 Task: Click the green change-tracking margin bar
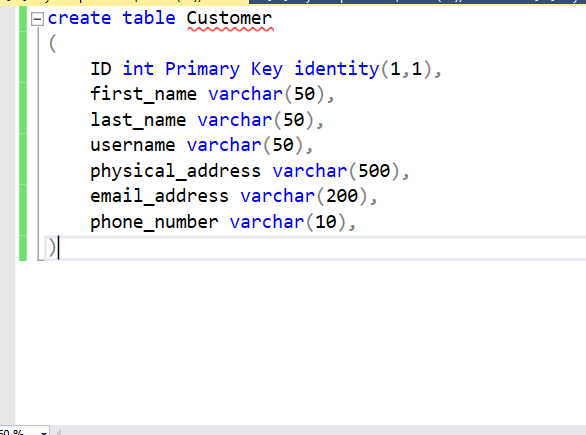(23, 133)
